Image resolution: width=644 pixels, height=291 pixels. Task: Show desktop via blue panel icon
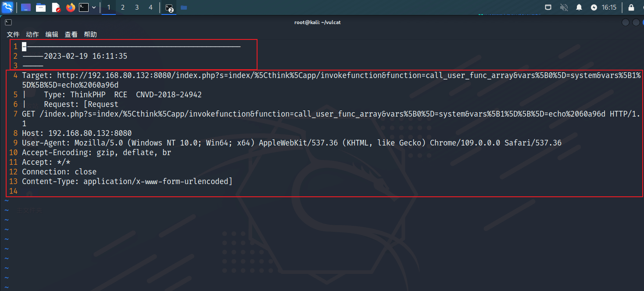pyautogui.click(x=26, y=7)
